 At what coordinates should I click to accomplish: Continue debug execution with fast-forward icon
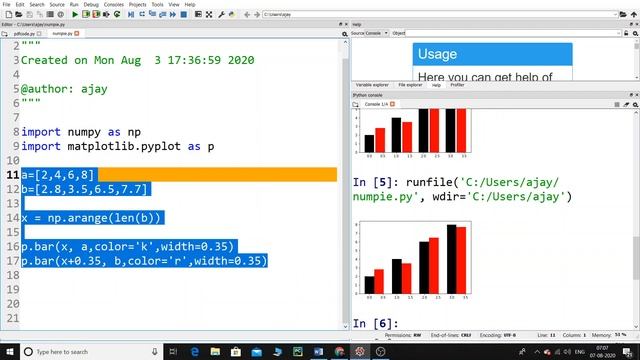[x=173, y=15]
